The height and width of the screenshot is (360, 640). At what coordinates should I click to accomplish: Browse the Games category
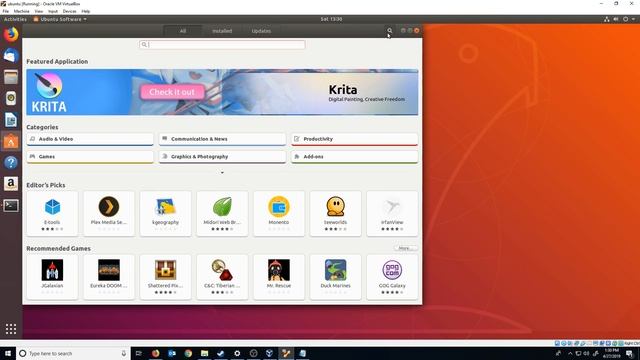pyautogui.click(x=90, y=157)
